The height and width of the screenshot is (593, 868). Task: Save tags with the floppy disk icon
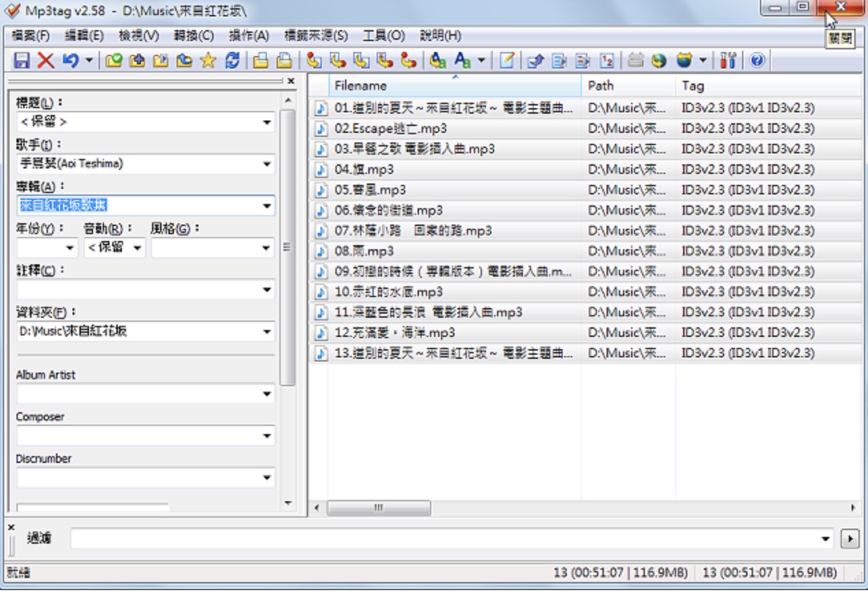(22, 61)
